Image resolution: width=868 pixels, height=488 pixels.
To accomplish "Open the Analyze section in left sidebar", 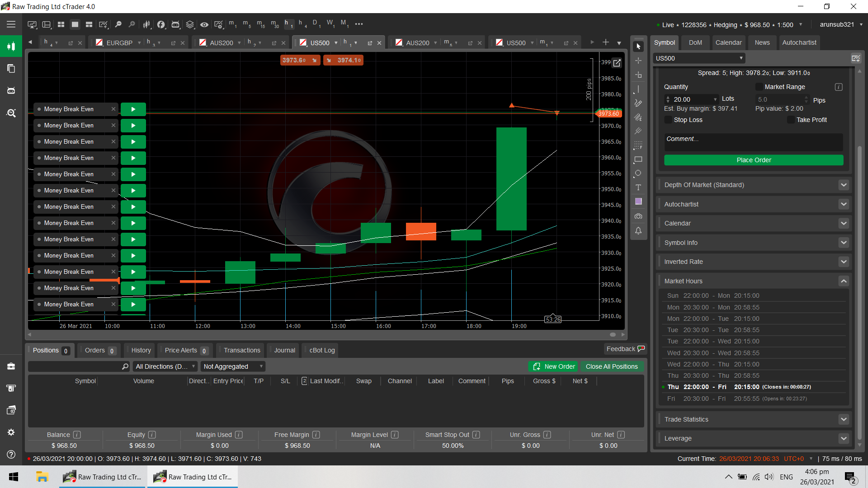I will pyautogui.click(x=11, y=113).
